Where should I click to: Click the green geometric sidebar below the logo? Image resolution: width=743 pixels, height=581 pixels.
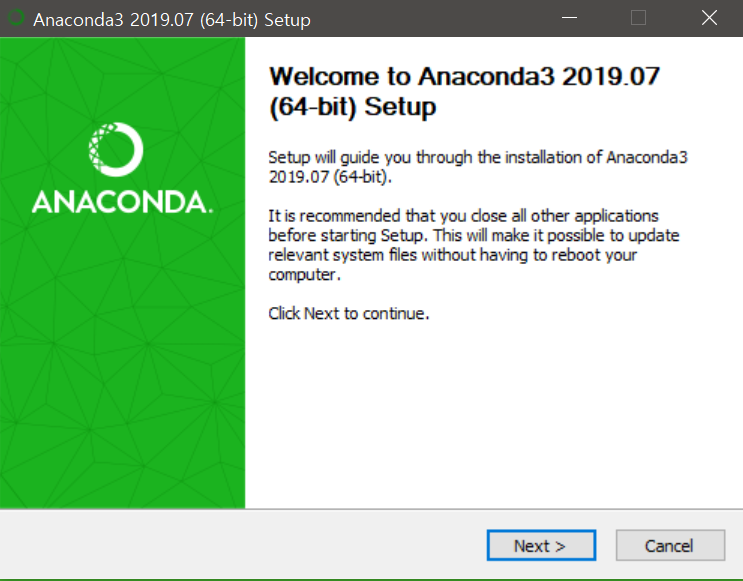(122, 380)
